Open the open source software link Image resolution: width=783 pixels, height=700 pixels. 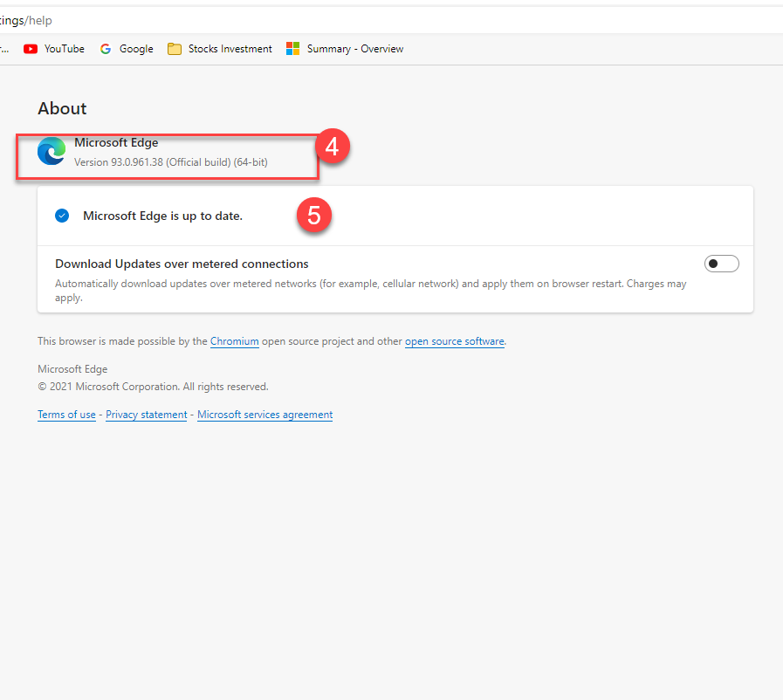(x=455, y=341)
